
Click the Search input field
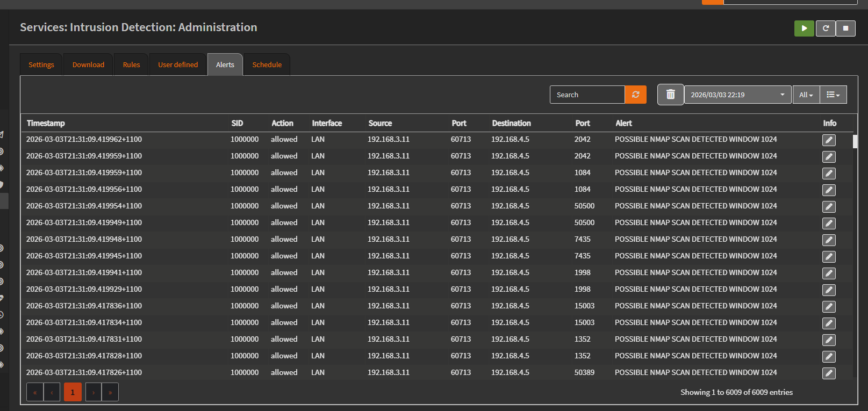pyautogui.click(x=587, y=95)
